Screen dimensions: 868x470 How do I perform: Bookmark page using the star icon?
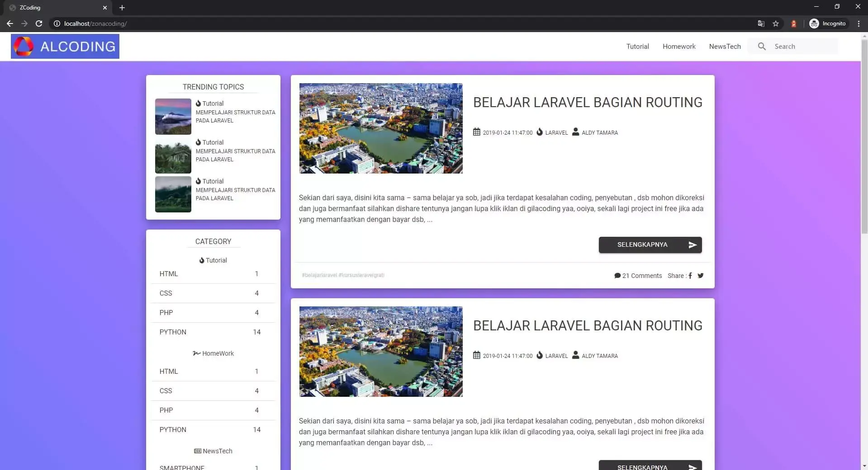point(776,23)
